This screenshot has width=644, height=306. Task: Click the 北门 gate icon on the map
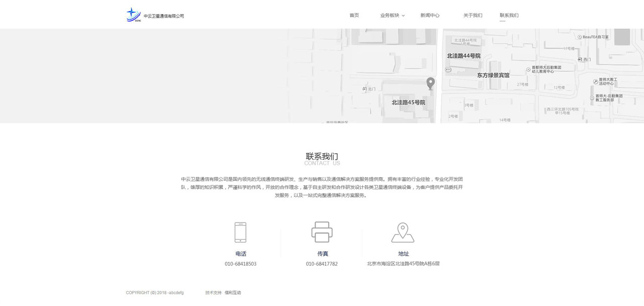tap(365, 89)
